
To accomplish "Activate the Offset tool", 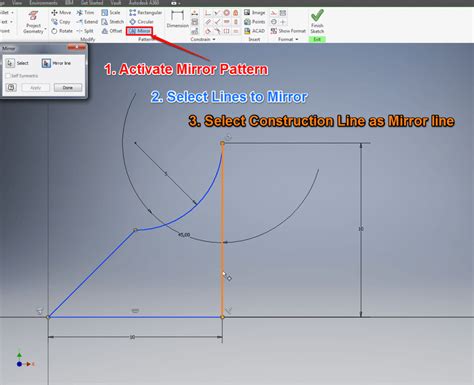I will pos(112,31).
